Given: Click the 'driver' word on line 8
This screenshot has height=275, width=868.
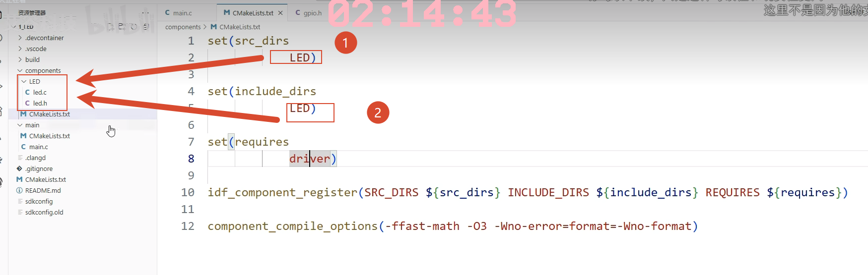Looking at the screenshot, I should point(310,159).
